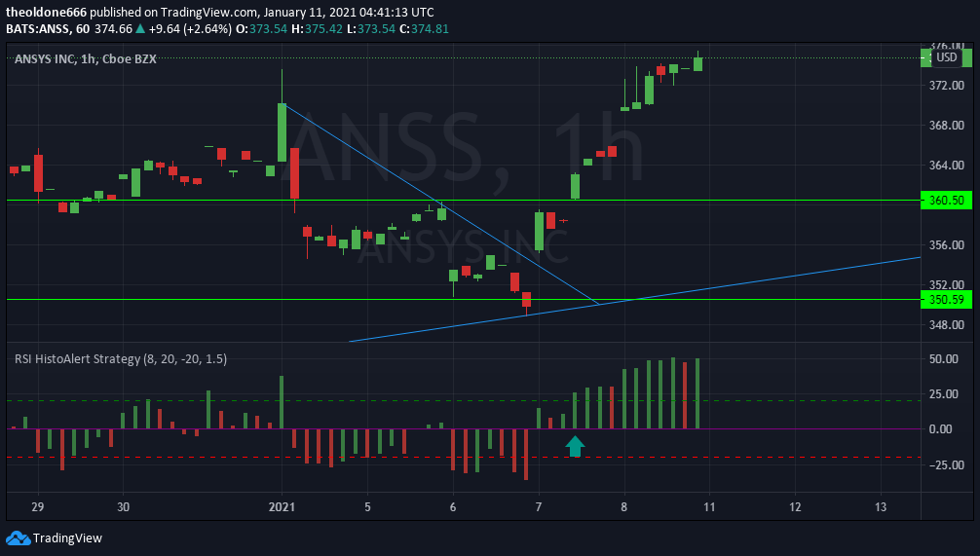Click the 30 date axis label

tap(123, 506)
